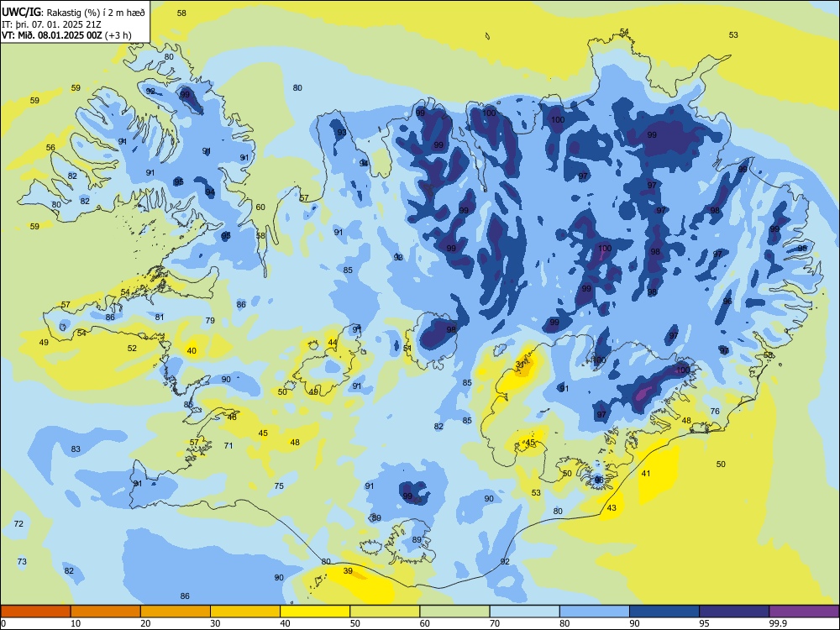This screenshot has width=840, height=630.
Task: Click the 20–30 amber legend swatch
Action: [176, 612]
